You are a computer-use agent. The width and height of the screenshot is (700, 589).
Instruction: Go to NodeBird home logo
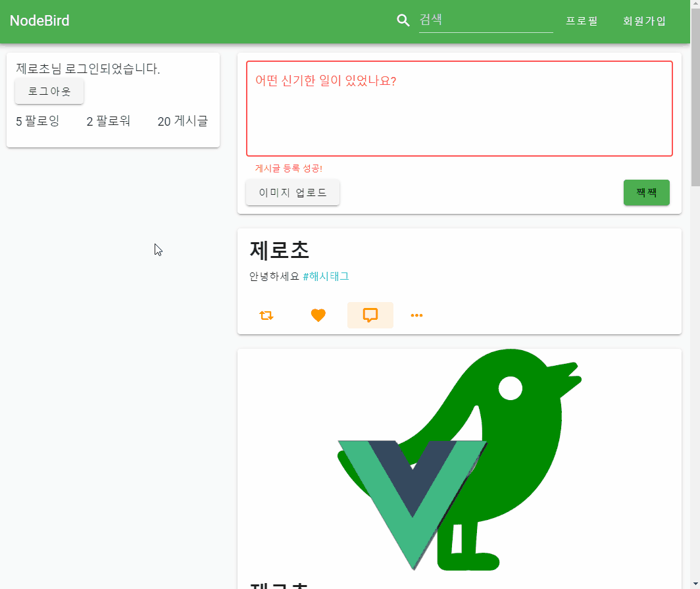(39, 20)
